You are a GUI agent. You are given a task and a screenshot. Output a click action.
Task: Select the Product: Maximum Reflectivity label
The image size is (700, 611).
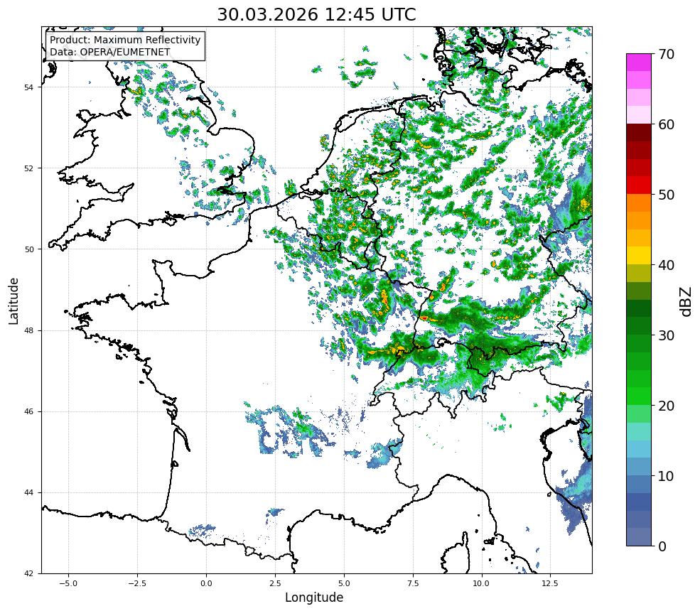coord(125,40)
